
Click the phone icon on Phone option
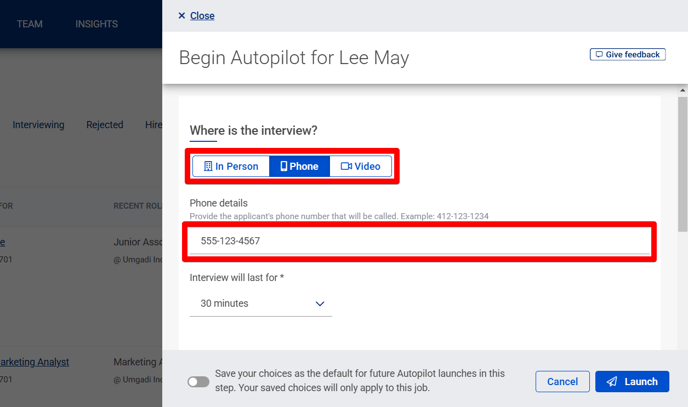coord(283,166)
